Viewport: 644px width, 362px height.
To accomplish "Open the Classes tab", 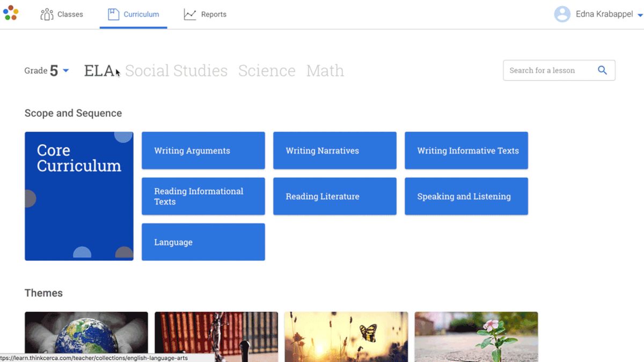I will [62, 14].
